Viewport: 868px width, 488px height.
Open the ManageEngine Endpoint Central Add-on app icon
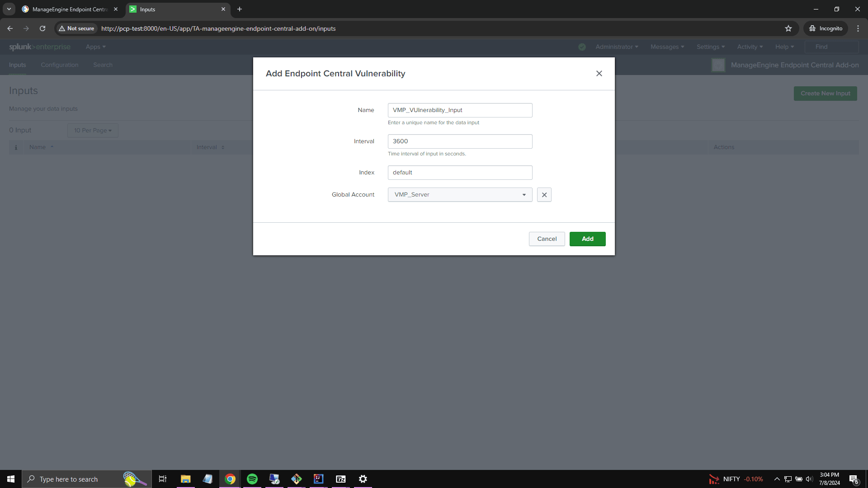point(718,65)
